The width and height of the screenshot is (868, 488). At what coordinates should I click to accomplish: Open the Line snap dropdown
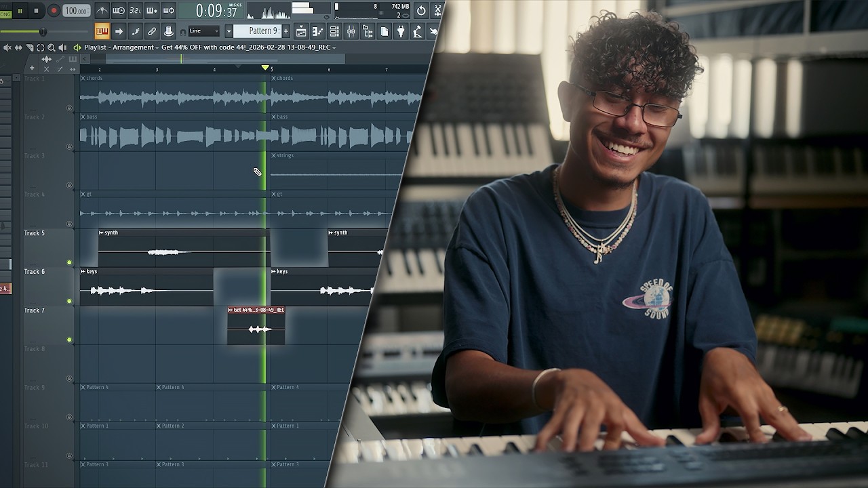tap(204, 31)
